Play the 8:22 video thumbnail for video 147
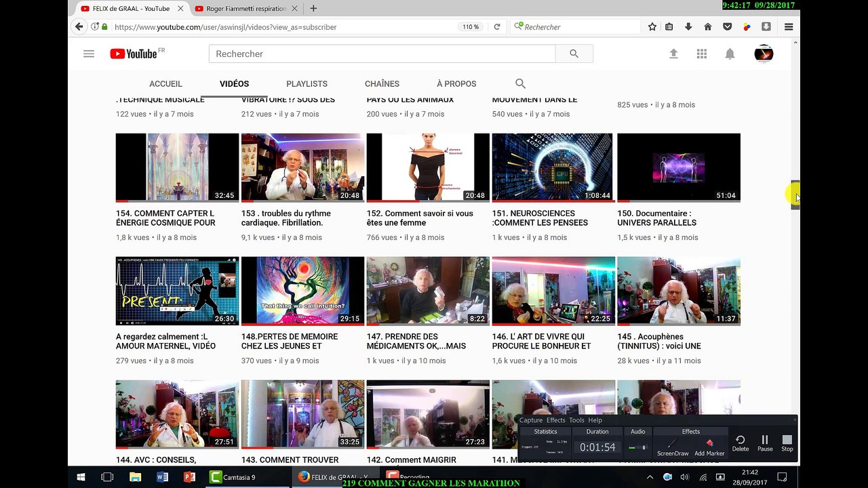This screenshot has width=868, height=488. pyautogui.click(x=428, y=291)
